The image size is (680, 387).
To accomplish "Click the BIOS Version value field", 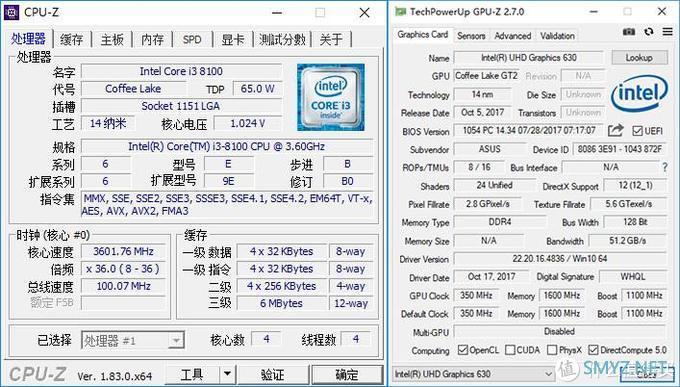I will [x=529, y=130].
